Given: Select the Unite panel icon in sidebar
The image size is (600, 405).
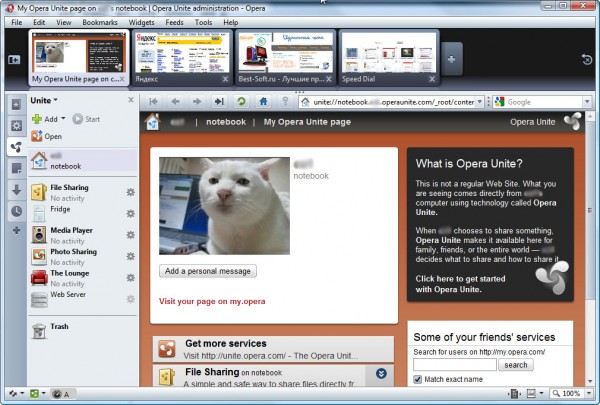Looking at the screenshot, I should click(x=16, y=147).
